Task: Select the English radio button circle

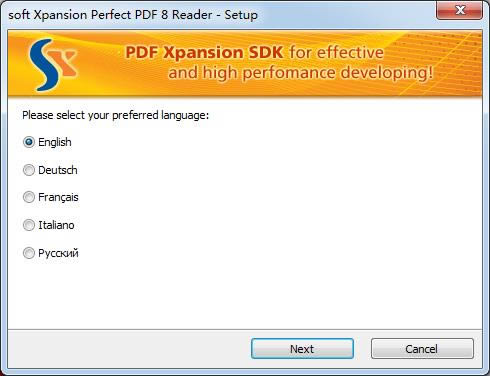Action: pos(29,142)
